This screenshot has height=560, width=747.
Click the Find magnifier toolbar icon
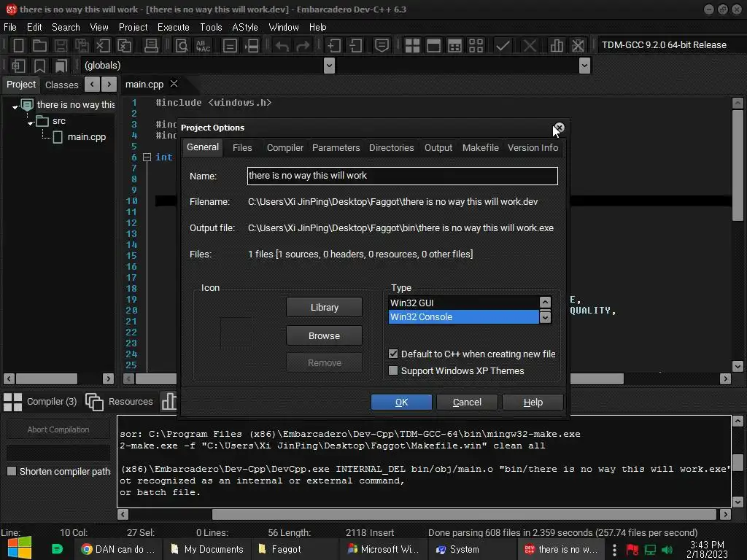click(182, 46)
